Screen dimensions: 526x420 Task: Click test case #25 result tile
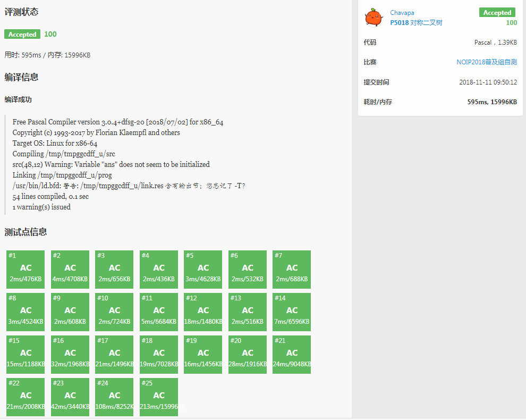[159, 397]
